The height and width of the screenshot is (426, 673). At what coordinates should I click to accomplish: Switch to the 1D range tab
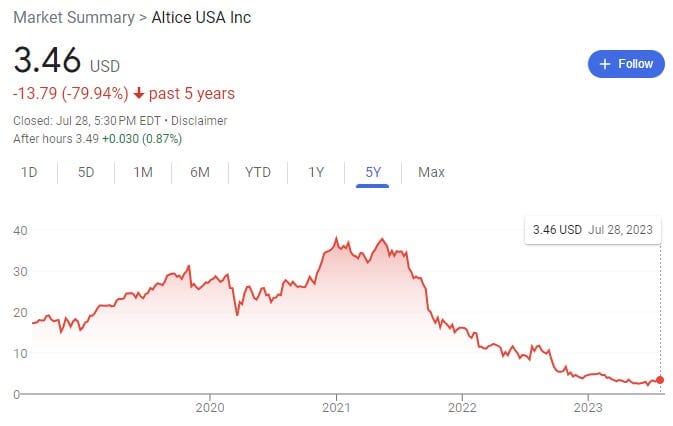click(29, 172)
